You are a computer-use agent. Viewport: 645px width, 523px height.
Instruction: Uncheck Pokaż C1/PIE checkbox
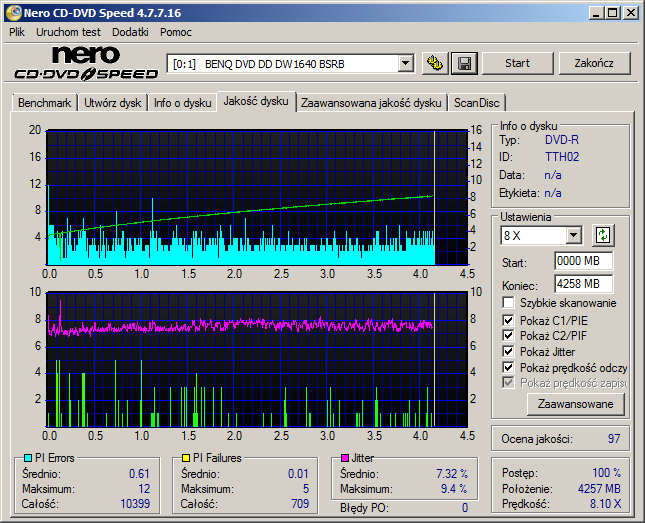coord(508,320)
